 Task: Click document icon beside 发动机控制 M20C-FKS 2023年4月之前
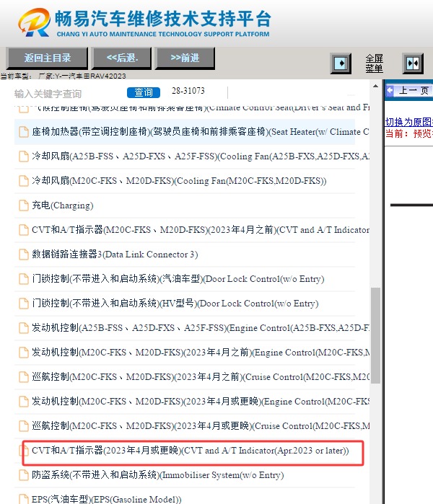tap(24, 353)
